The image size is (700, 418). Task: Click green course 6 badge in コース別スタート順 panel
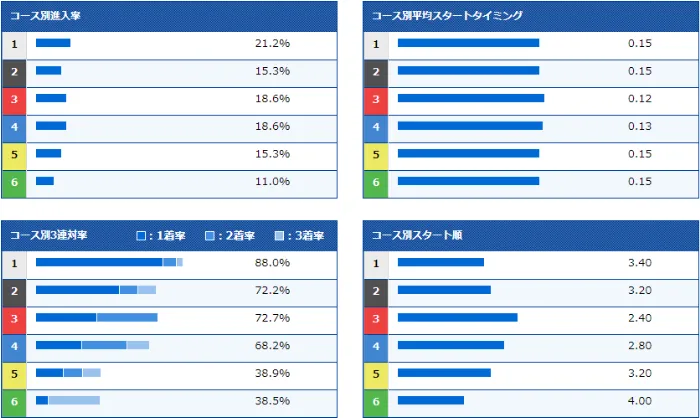click(x=375, y=401)
